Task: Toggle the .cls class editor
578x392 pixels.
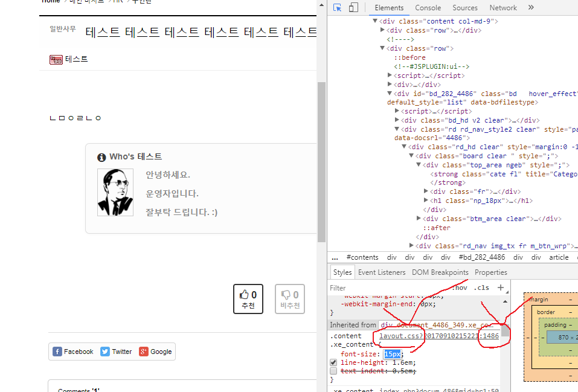Action: [x=481, y=288]
